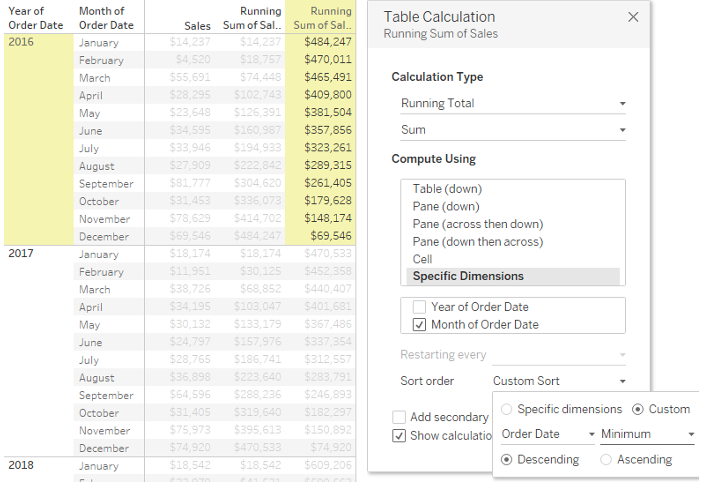Select the December row under 2017
The image size is (701, 483).
(x=104, y=448)
